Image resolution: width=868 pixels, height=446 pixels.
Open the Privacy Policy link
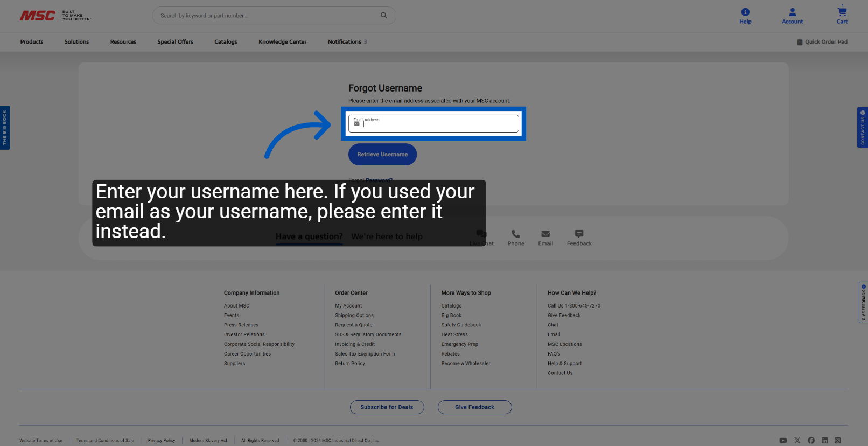(162, 441)
